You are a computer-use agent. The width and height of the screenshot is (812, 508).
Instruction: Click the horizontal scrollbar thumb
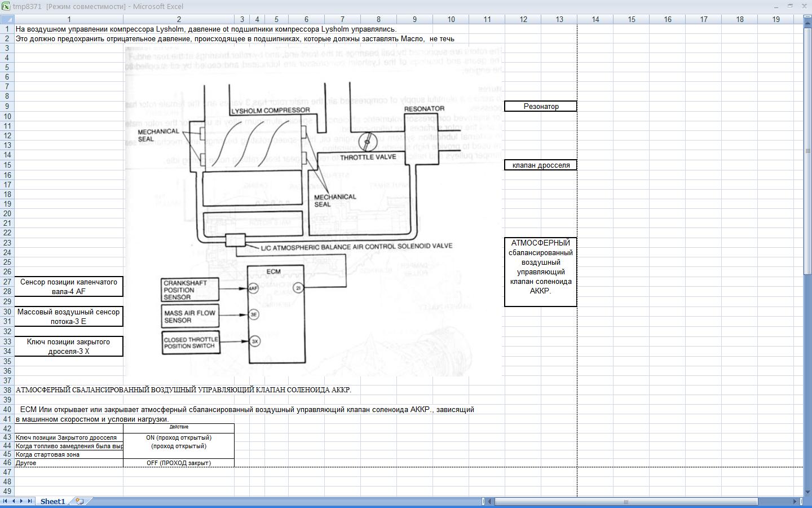[x=626, y=501]
